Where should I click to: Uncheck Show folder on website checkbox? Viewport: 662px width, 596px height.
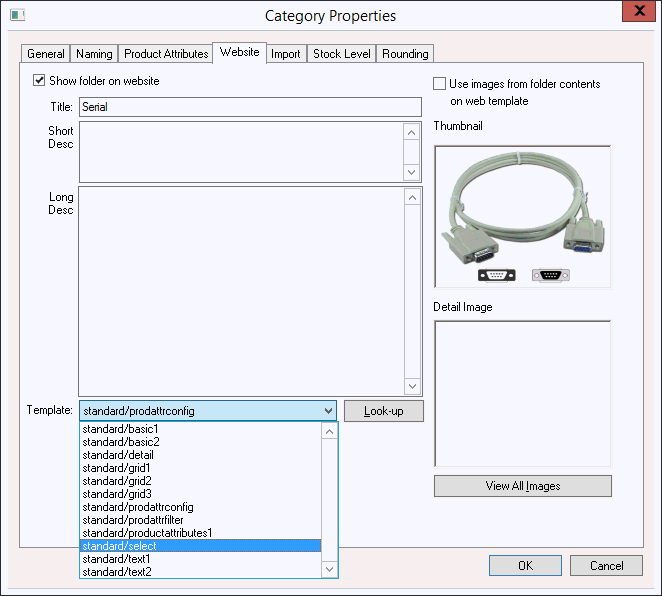(40, 81)
